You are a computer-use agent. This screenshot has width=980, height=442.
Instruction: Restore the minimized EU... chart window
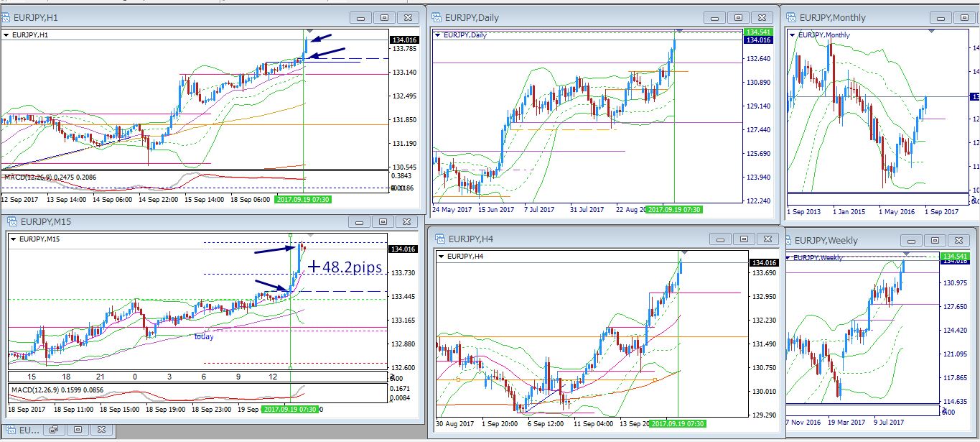click(x=53, y=430)
